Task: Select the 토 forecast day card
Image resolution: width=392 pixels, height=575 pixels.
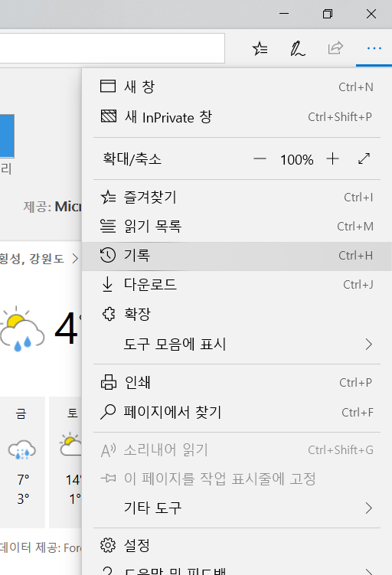Action: pyautogui.click(x=66, y=462)
